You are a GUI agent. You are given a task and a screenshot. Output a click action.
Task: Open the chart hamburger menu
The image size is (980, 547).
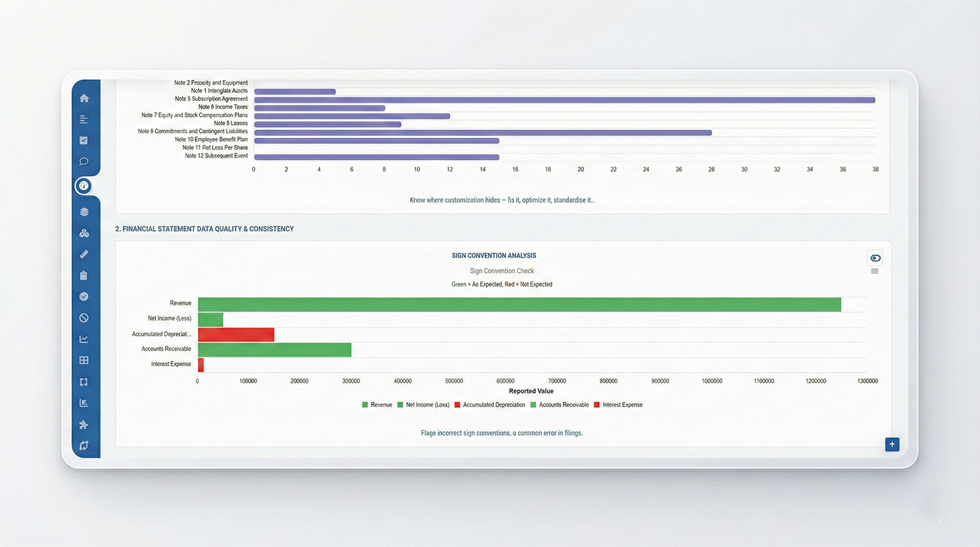pyautogui.click(x=874, y=271)
